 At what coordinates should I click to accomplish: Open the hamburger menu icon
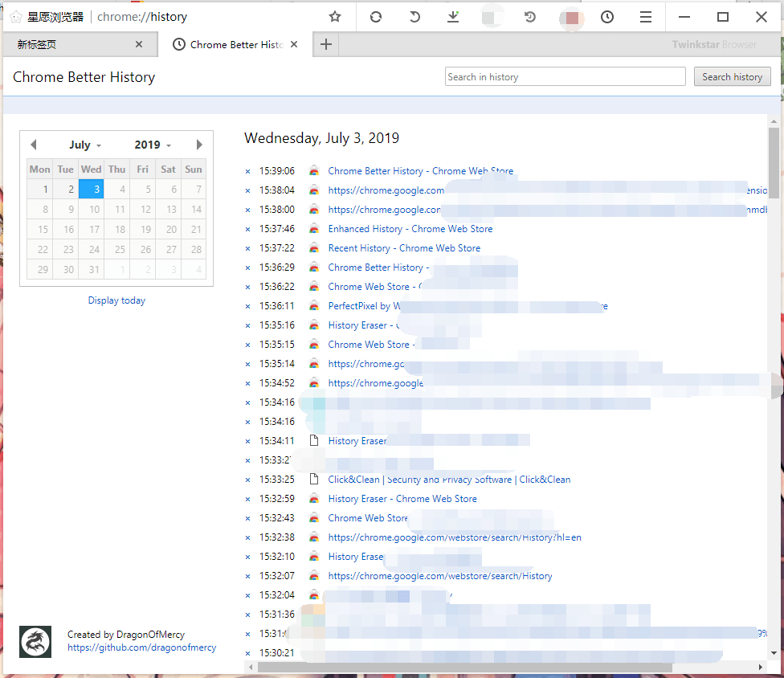point(646,17)
